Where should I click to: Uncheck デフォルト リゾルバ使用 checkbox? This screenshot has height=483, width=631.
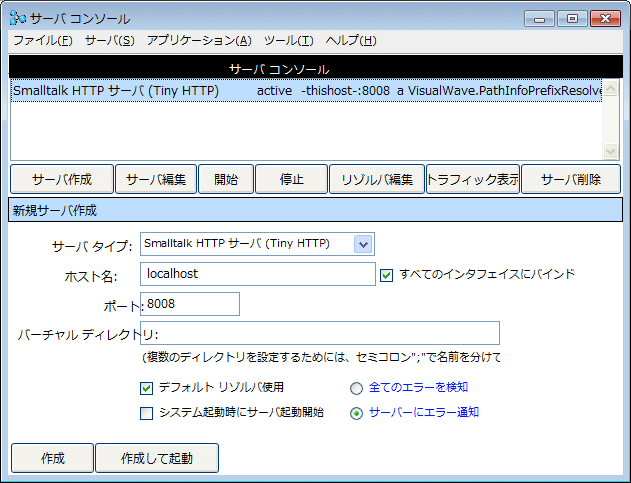point(146,388)
